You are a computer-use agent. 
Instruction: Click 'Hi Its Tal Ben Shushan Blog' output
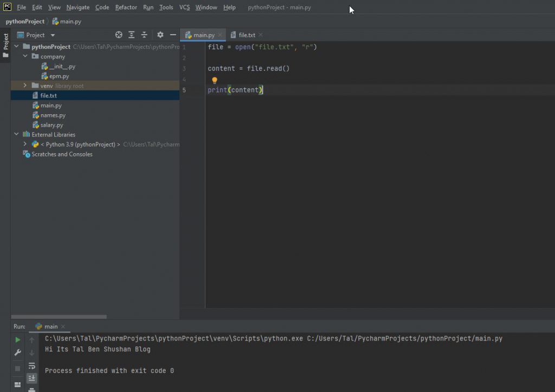(x=98, y=349)
